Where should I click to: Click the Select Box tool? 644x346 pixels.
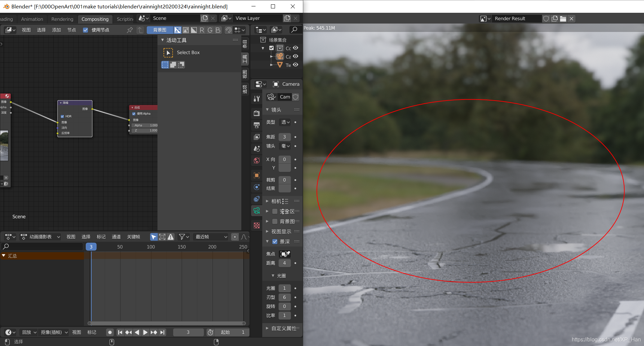pos(168,52)
